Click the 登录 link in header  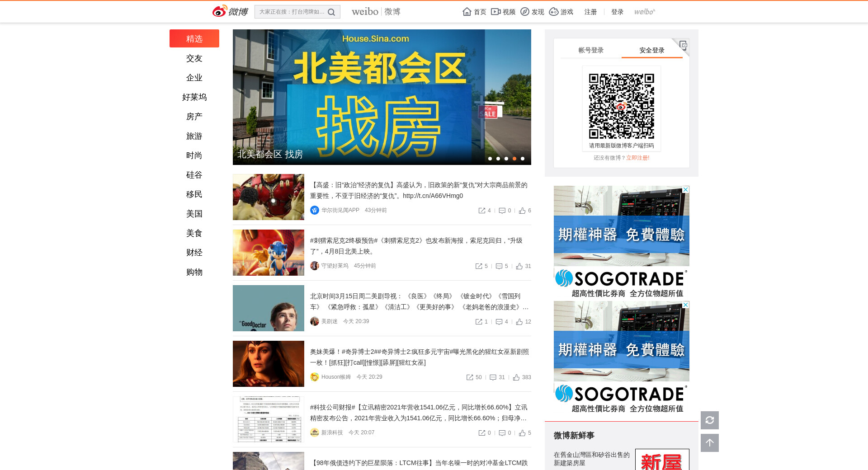click(x=617, y=12)
